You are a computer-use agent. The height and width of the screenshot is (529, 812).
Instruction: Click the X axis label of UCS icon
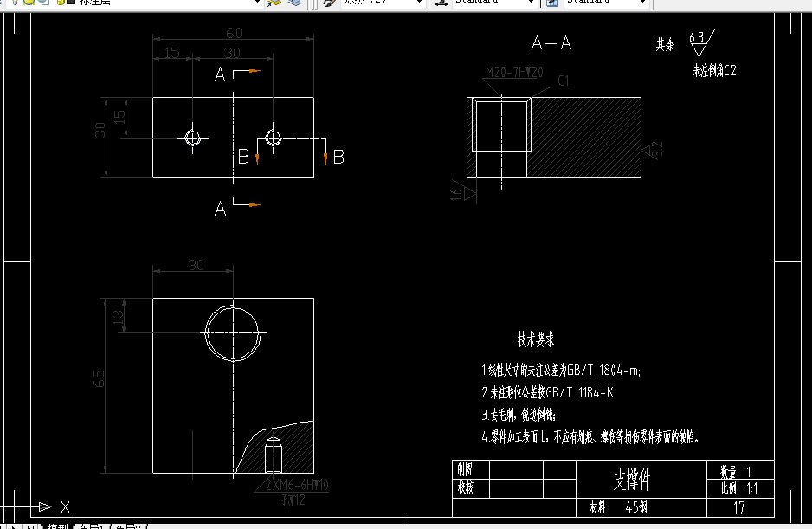point(65,507)
